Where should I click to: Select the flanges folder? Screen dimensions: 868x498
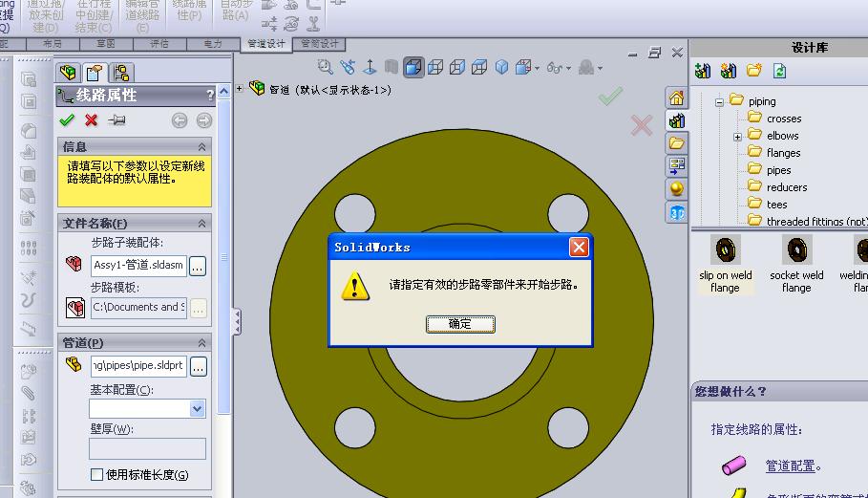[783, 153]
